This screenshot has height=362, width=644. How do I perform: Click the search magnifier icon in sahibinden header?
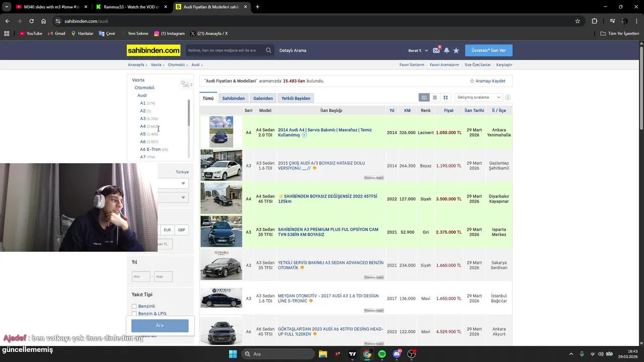point(269,50)
